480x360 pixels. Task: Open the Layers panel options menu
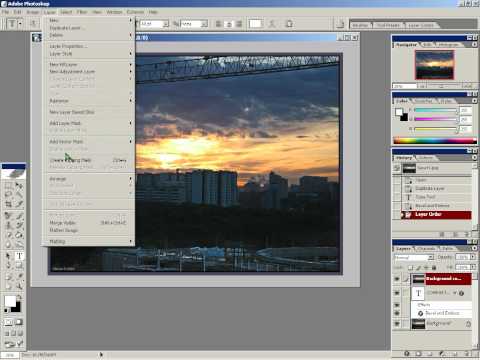pyautogui.click(x=475, y=248)
